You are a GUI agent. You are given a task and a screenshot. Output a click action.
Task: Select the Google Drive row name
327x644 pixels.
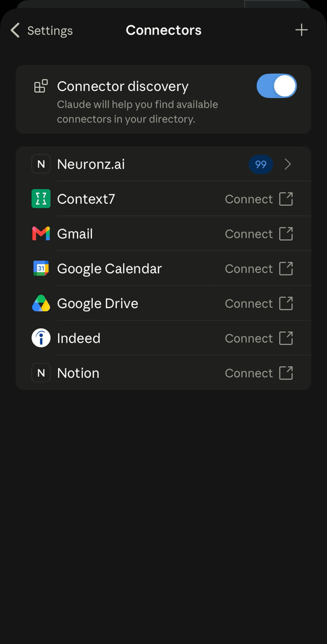coord(97,304)
